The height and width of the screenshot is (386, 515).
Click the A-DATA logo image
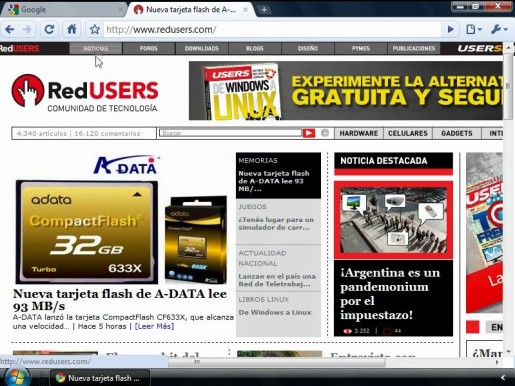point(126,165)
